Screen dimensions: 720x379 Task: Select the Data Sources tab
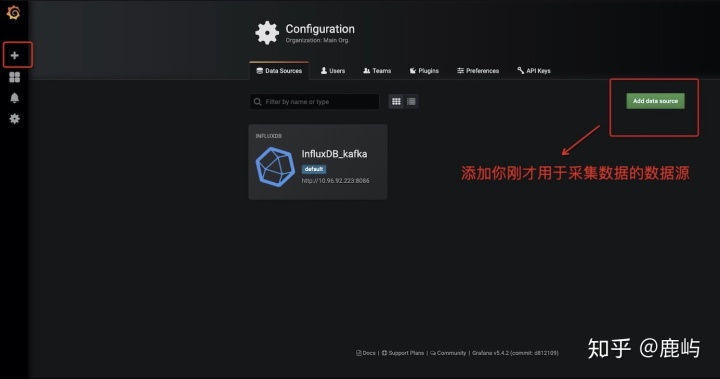(x=279, y=71)
